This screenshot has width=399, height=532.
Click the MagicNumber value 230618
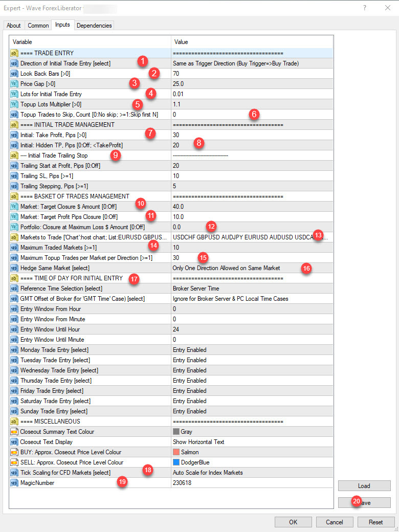tap(252, 483)
